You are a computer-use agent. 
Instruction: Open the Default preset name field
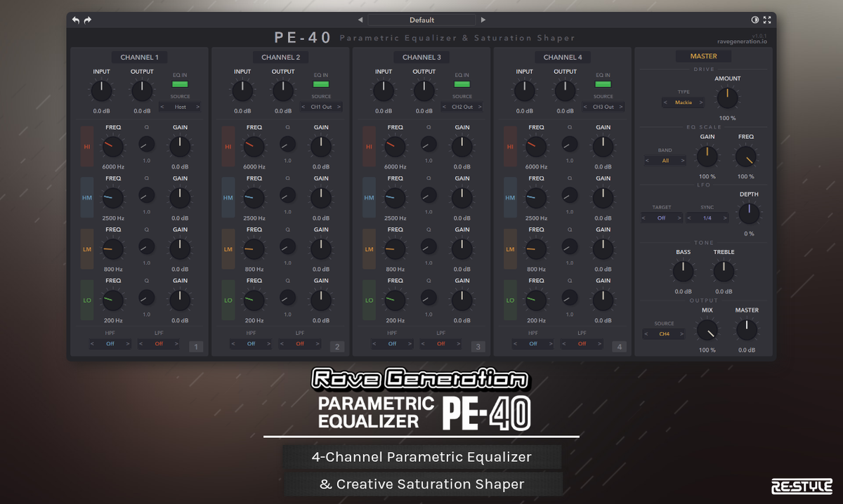[421, 20]
